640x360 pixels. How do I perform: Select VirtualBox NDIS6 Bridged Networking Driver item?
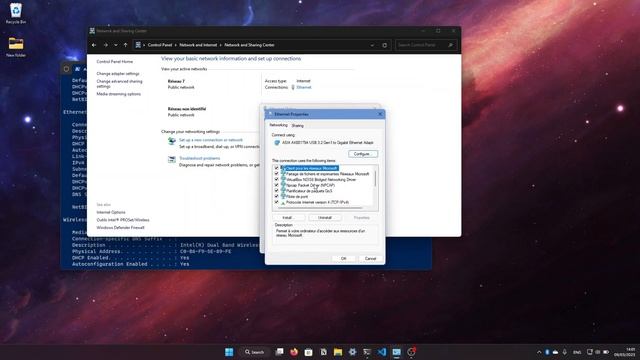pos(321,180)
